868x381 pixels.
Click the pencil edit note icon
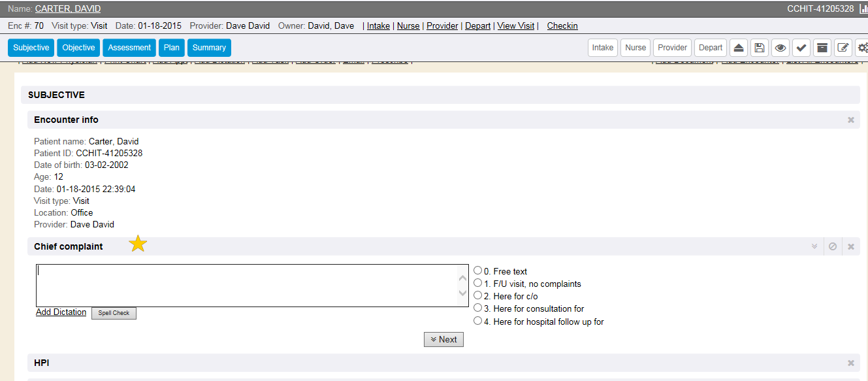click(843, 48)
